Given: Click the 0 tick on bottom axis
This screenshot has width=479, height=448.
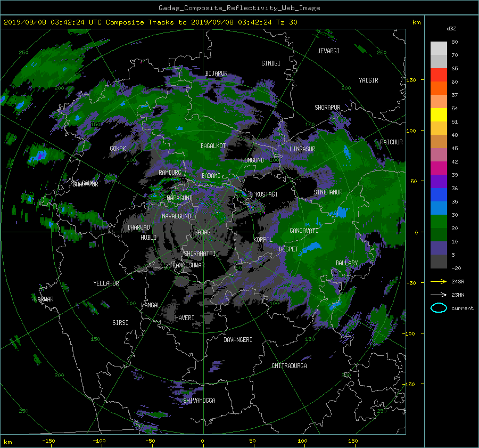Looking at the screenshot, I should [202, 441].
